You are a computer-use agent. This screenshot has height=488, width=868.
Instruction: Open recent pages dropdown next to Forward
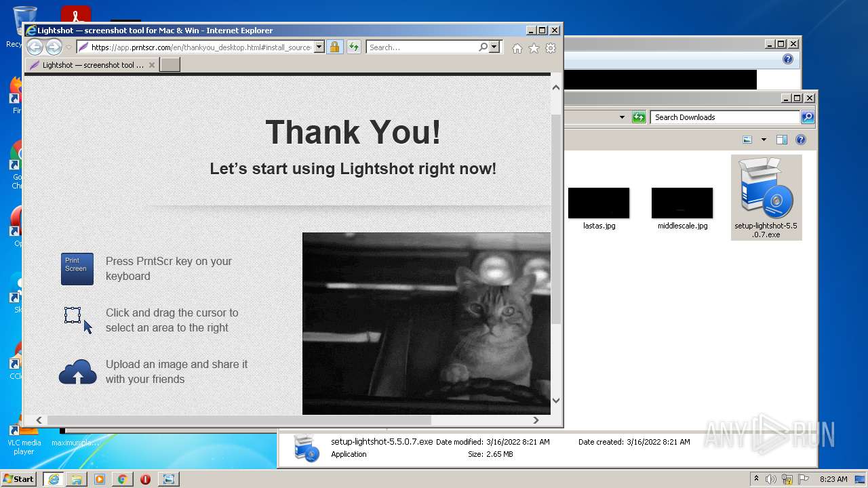68,47
